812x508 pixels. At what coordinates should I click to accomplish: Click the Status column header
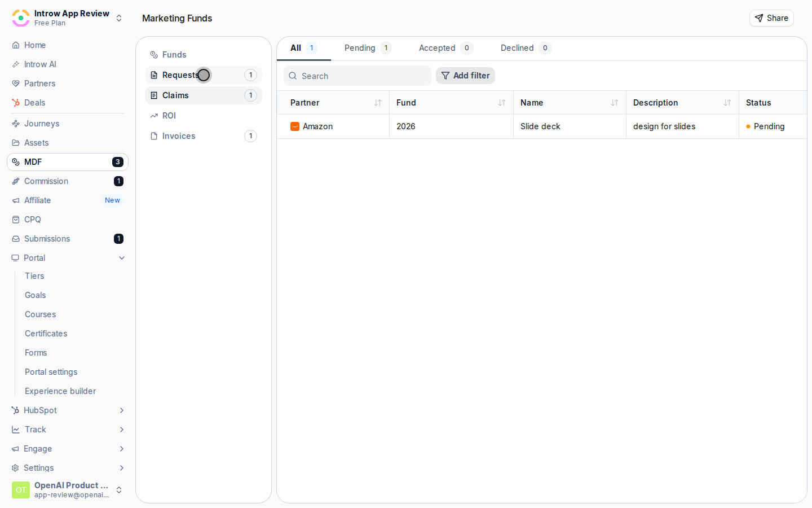(x=773, y=103)
